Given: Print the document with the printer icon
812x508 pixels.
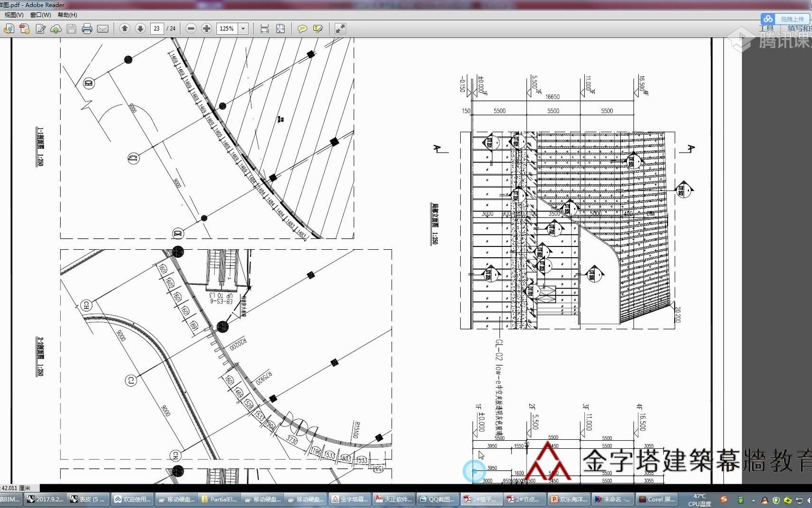Looking at the screenshot, I should point(87,29).
